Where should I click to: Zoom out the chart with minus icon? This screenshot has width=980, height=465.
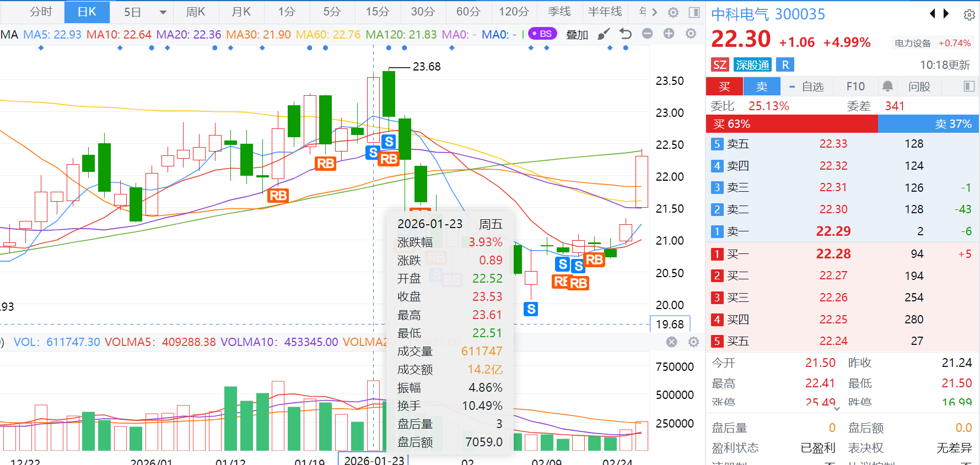(648, 34)
